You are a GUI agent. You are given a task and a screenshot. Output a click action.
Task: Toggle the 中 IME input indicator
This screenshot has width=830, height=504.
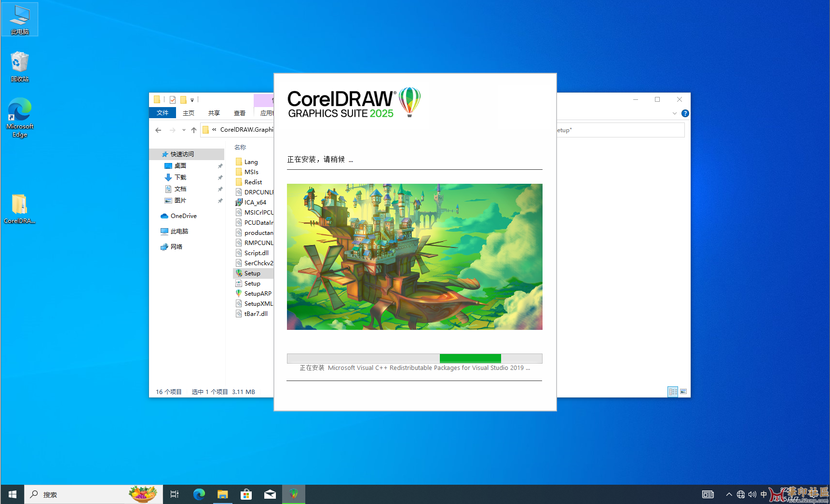tap(763, 494)
